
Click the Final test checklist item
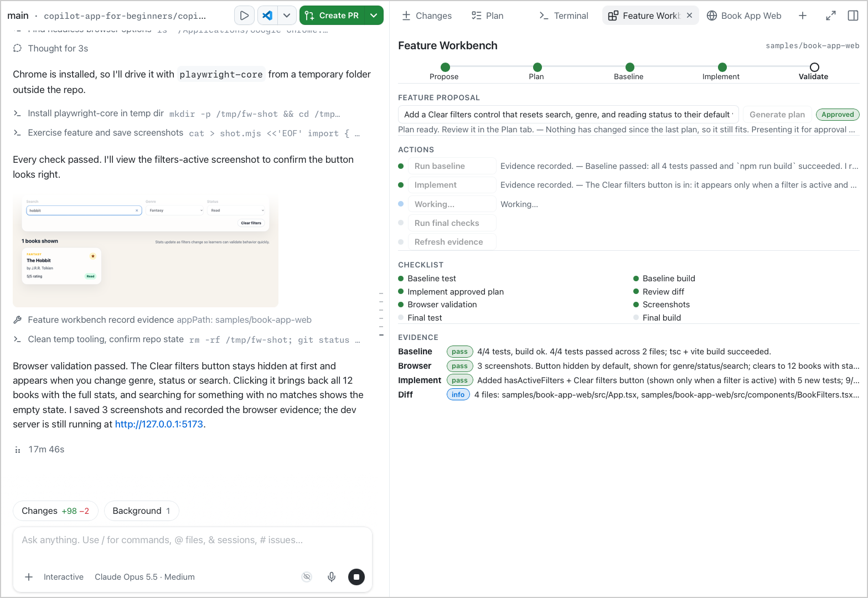pyautogui.click(x=420, y=318)
